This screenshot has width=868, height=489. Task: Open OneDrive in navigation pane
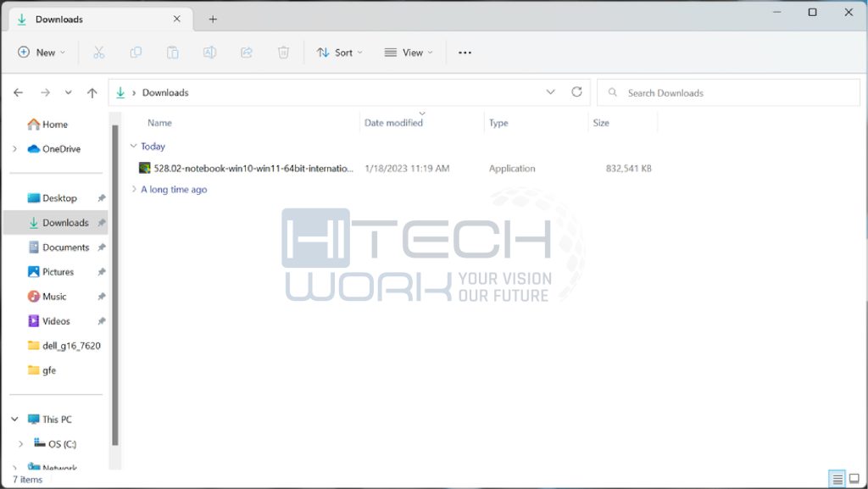click(53, 149)
